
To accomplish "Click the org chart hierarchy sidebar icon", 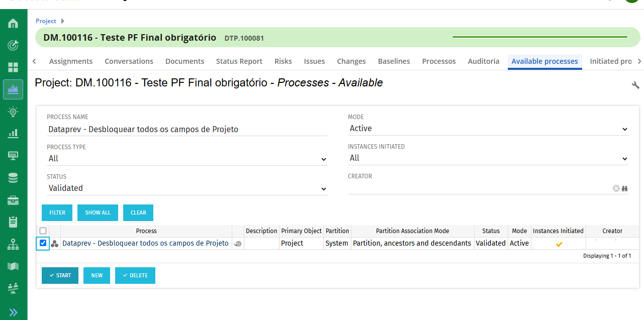I will click(x=14, y=244).
